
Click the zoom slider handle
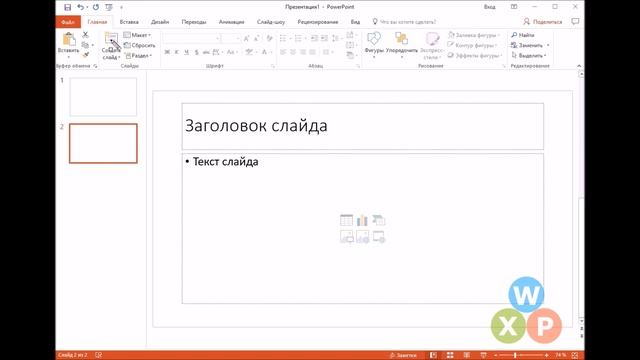[515, 355]
